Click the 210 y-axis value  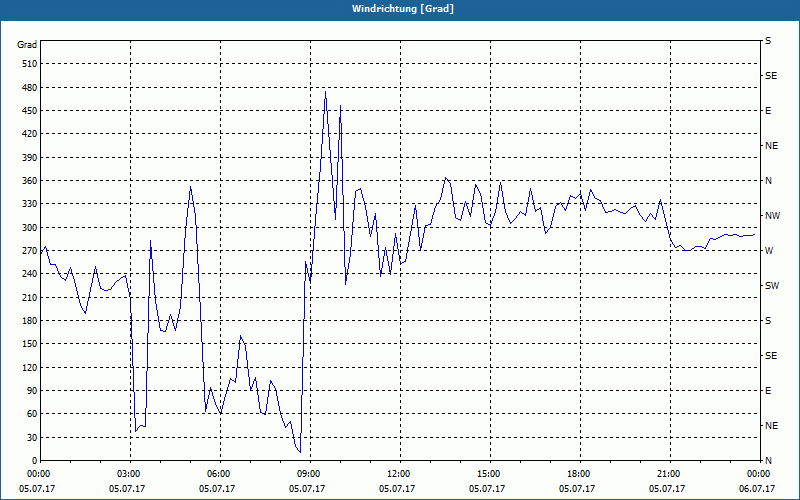coord(30,297)
